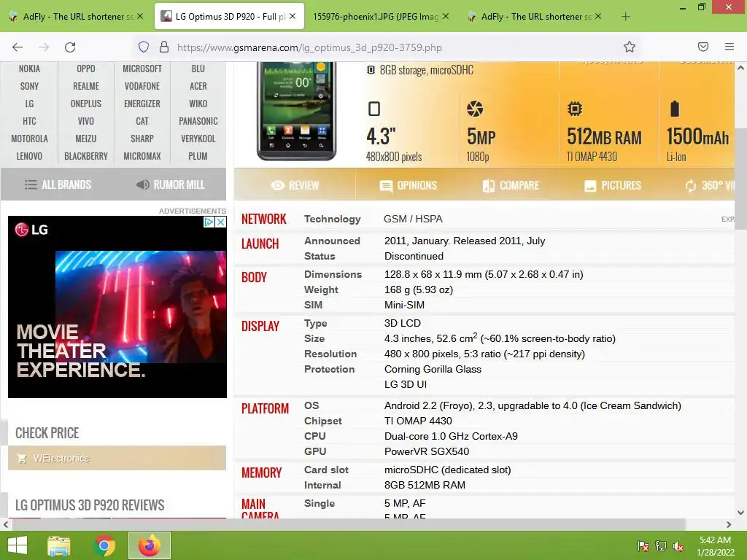Viewport: 747px width, 560px height.
Task: Click the vertical scrollbar up arrow
Action: [x=741, y=68]
